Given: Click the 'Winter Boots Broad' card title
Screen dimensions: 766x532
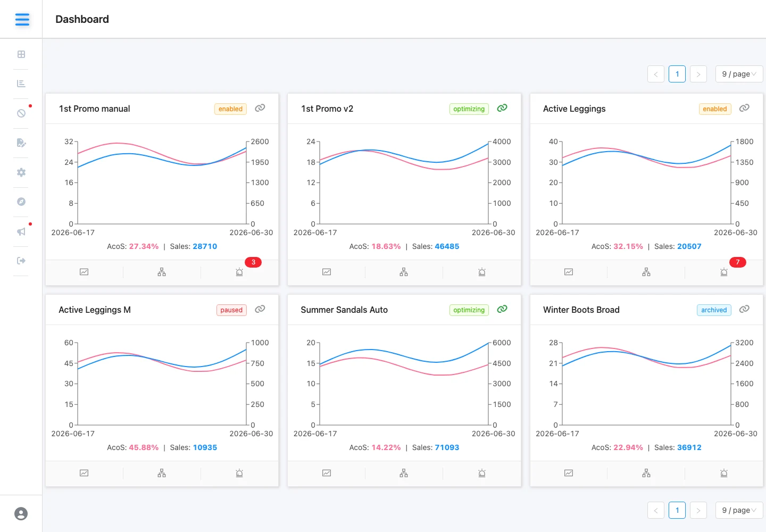Looking at the screenshot, I should 581,310.
